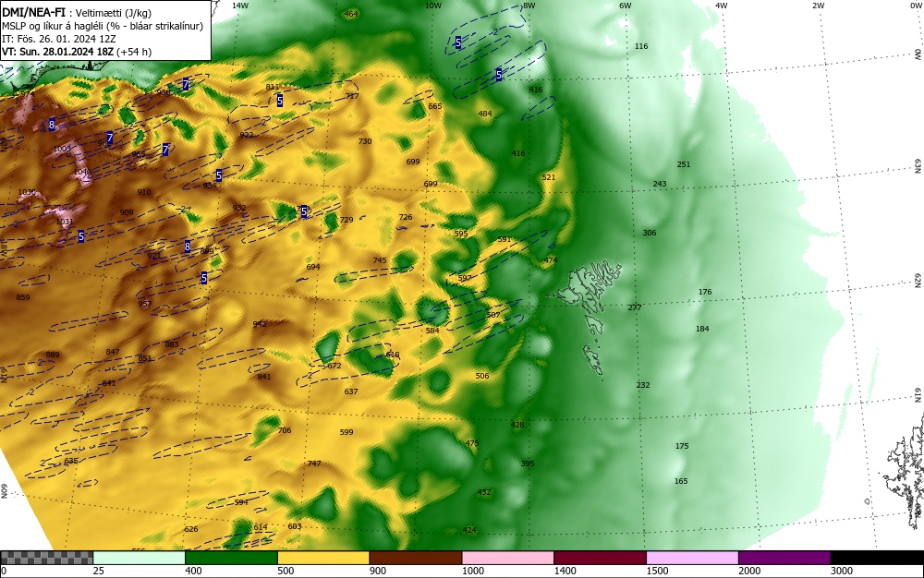Click the CAPE value "859" on the map
The image size is (924, 578).
pyautogui.click(x=23, y=297)
